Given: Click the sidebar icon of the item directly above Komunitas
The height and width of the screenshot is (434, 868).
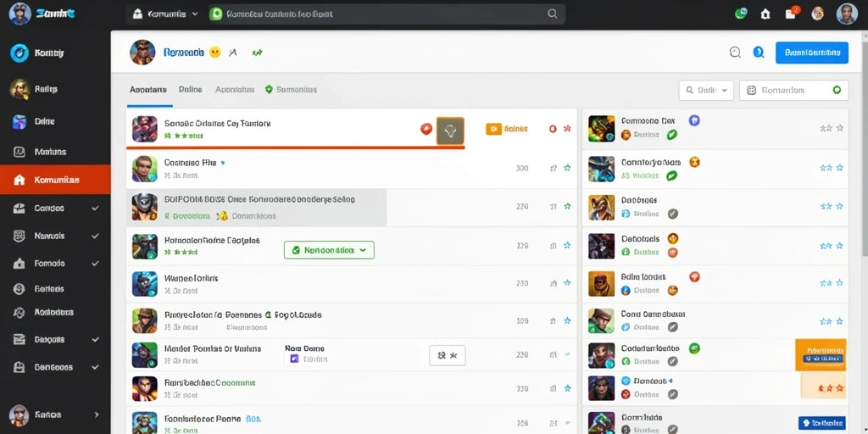Looking at the screenshot, I should pyautogui.click(x=19, y=152).
